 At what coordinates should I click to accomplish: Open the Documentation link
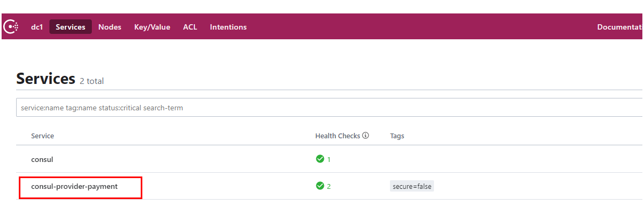tap(620, 27)
